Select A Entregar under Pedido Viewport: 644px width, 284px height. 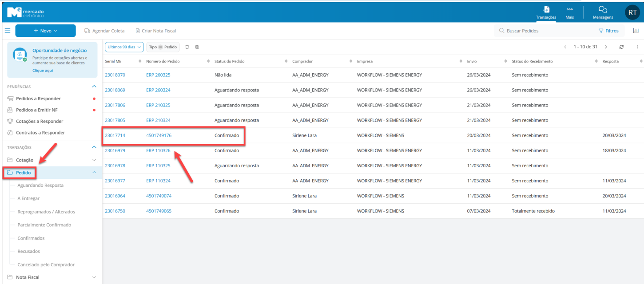(x=28, y=199)
